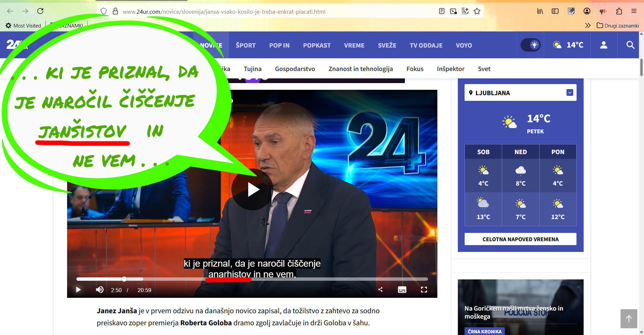Toggle video subtitles button
The height and width of the screenshot is (335, 644).
(402, 290)
